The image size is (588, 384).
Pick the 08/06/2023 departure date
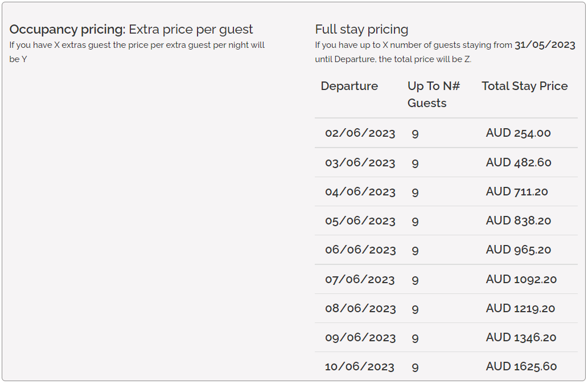pyautogui.click(x=360, y=309)
